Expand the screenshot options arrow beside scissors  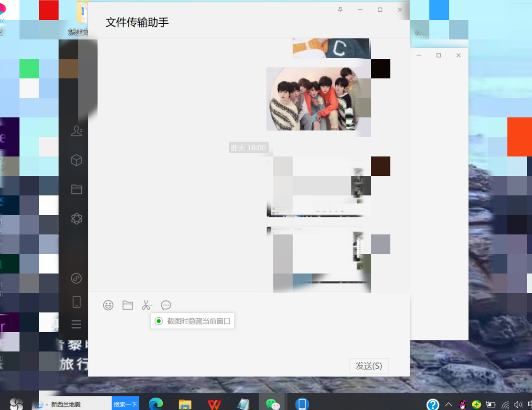coord(152,306)
